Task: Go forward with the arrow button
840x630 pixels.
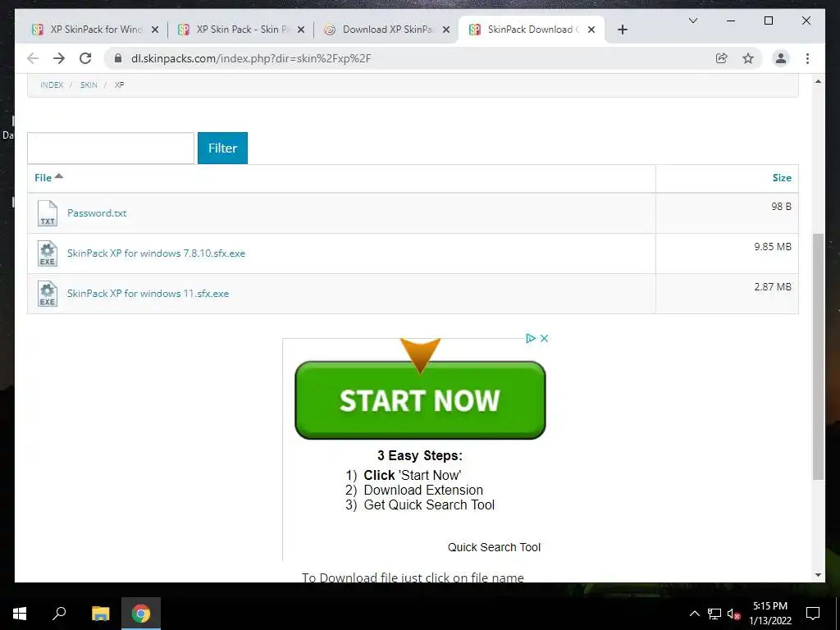Action: [59, 58]
